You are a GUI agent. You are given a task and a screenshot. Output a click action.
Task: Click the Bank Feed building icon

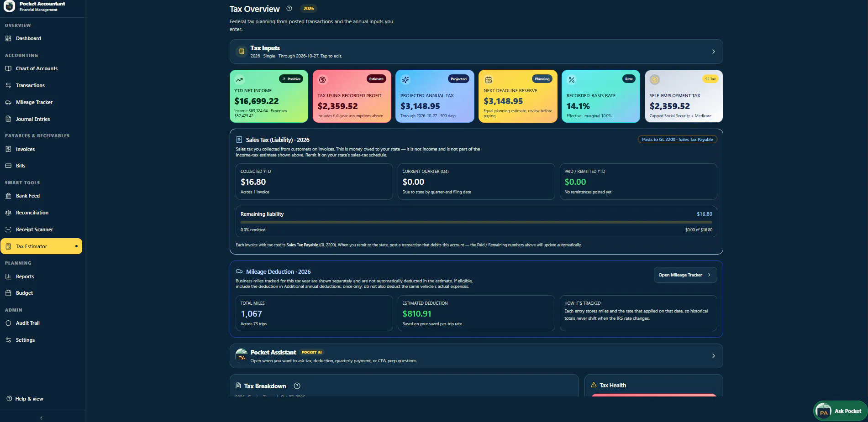pos(8,196)
